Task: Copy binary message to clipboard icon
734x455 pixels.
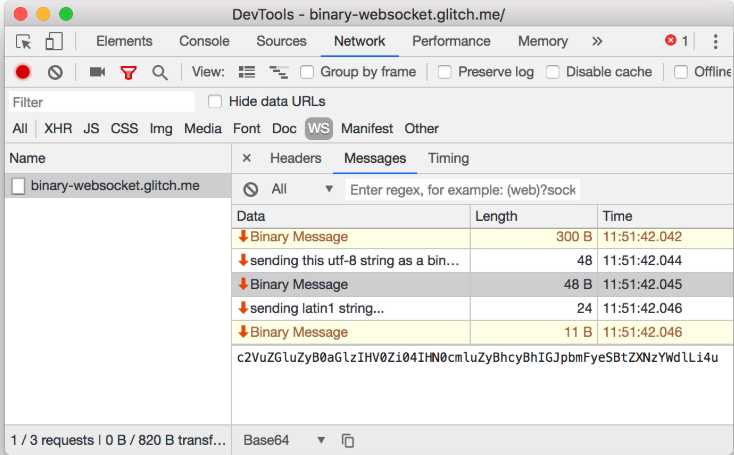Action: pos(348,440)
